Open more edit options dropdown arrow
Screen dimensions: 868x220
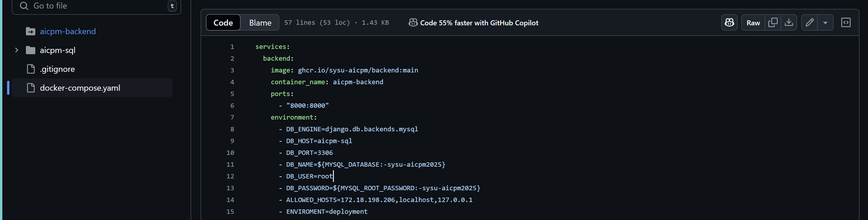825,23
